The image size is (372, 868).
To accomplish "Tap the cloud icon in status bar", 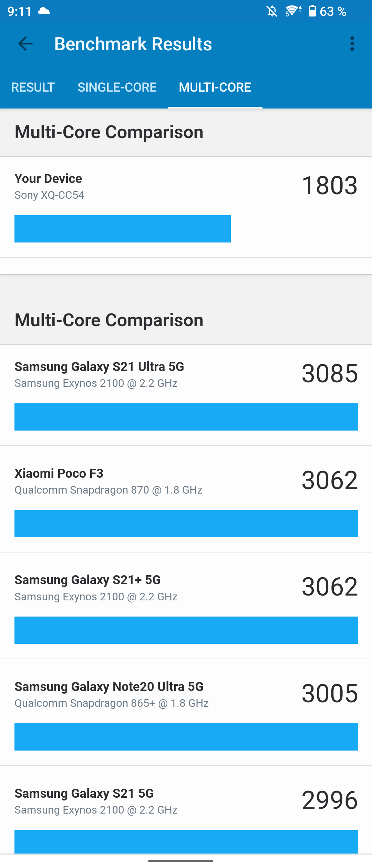I will pyautogui.click(x=44, y=11).
